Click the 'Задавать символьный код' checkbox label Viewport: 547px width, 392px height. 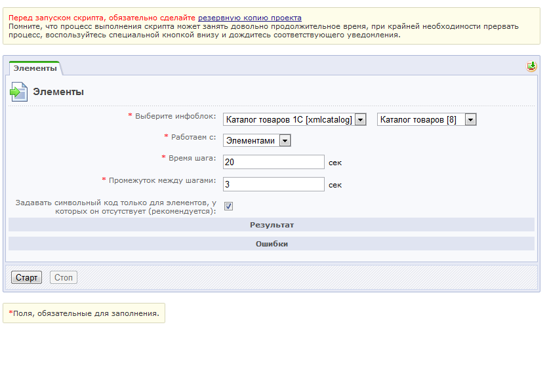(x=116, y=207)
